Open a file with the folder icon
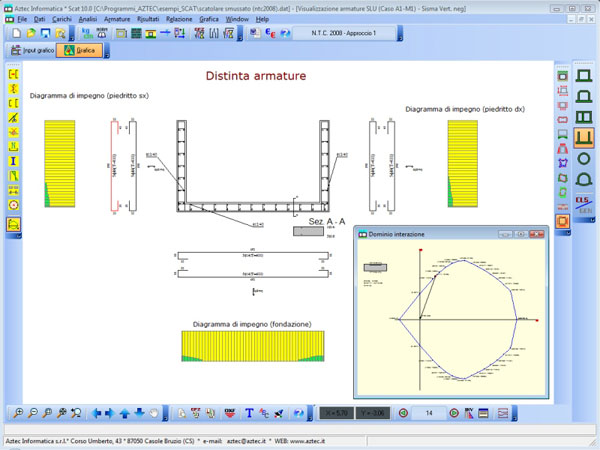600x450 pixels. pos(31,33)
